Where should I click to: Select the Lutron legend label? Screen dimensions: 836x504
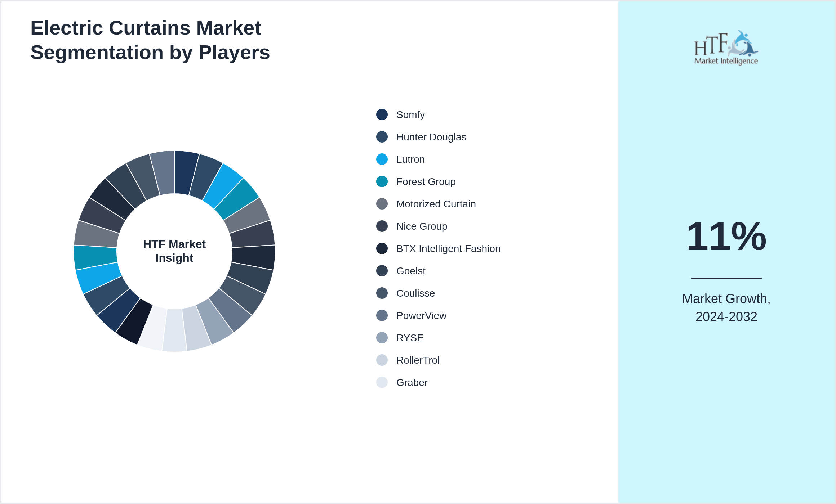click(x=410, y=159)
